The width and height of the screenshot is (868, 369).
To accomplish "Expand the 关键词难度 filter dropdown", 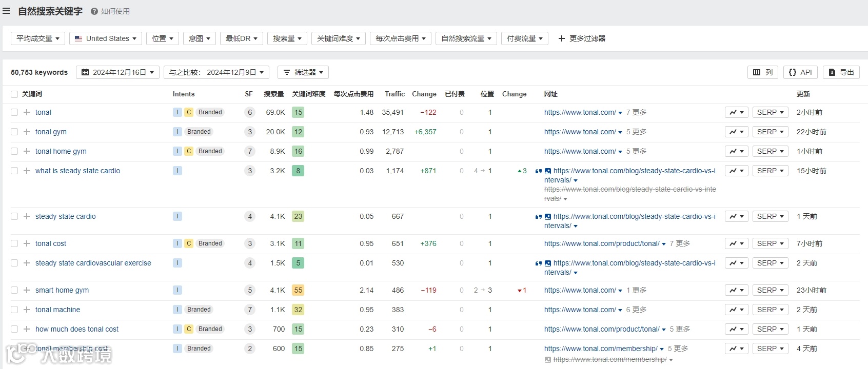I will (339, 38).
